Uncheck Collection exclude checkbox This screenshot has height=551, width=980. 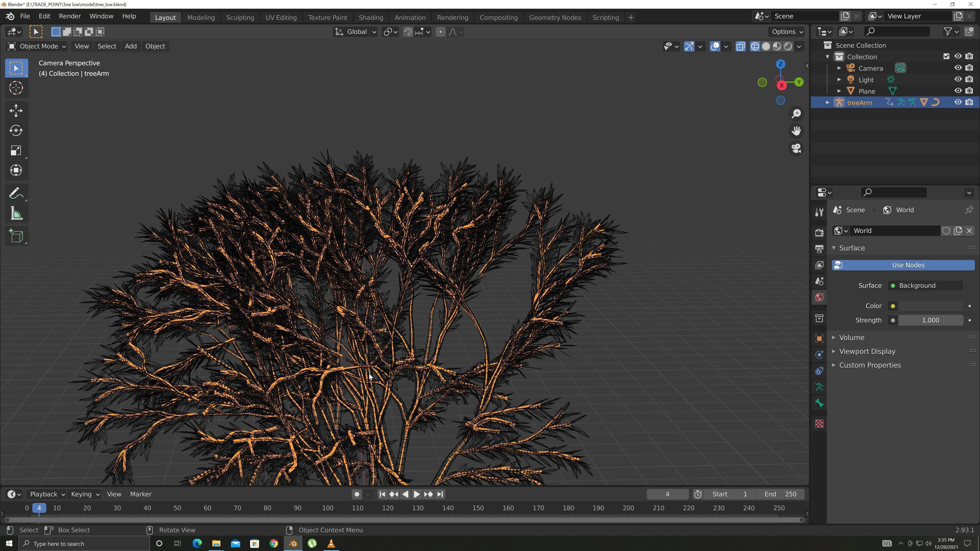[x=947, y=56]
